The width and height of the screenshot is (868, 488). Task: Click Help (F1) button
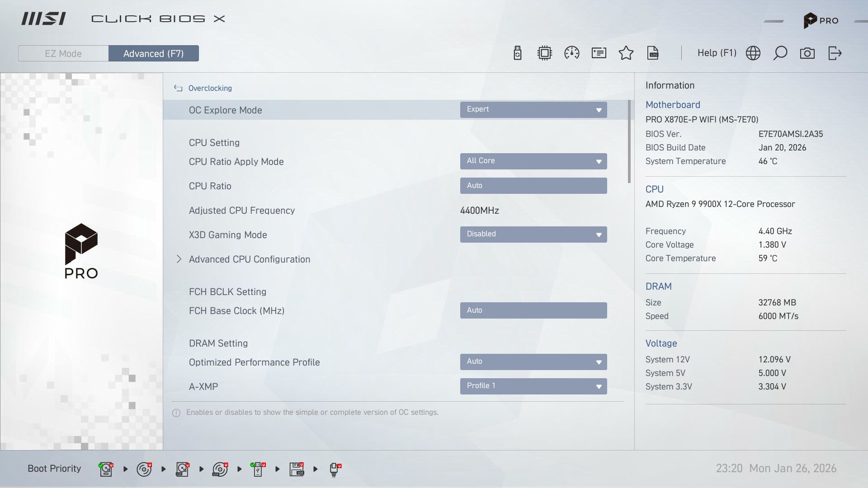pyautogui.click(x=717, y=53)
